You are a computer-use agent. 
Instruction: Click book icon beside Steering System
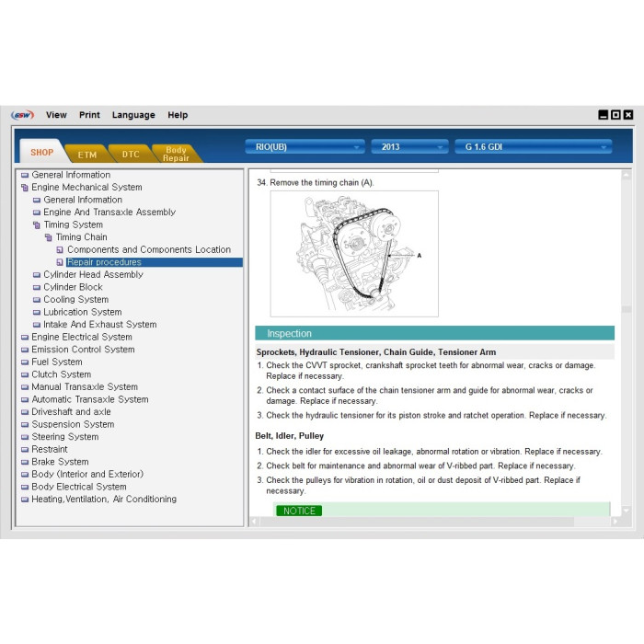pyautogui.click(x=25, y=437)
